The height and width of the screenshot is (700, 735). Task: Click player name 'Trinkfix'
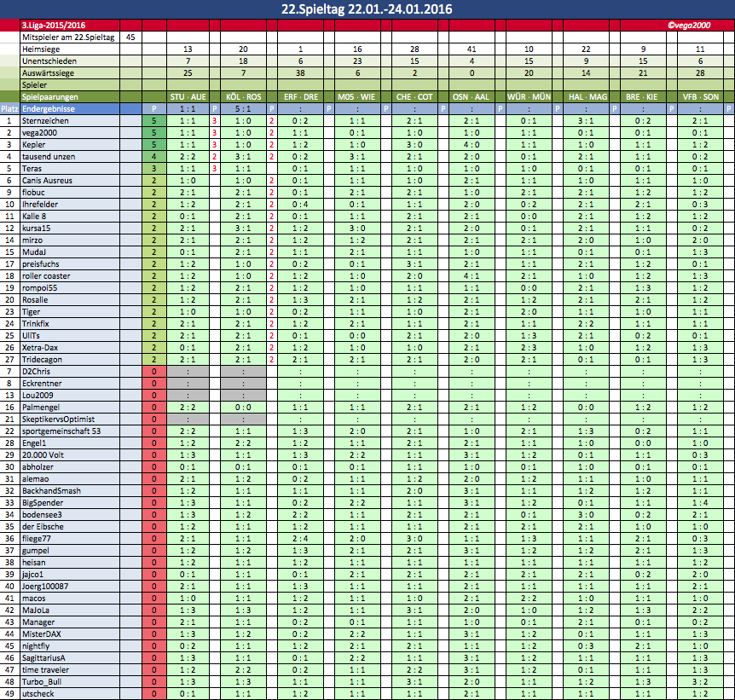click(x=36, y=324)
